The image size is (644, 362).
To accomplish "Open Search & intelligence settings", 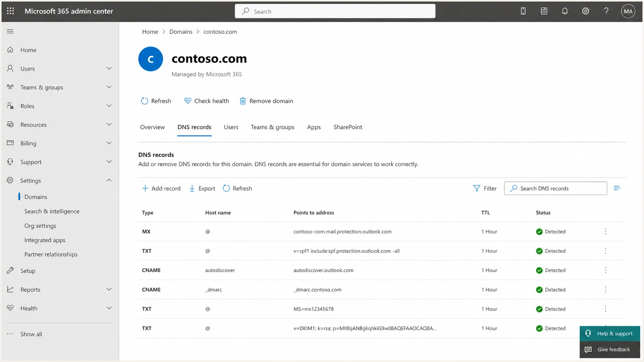I will click(52, 211).
